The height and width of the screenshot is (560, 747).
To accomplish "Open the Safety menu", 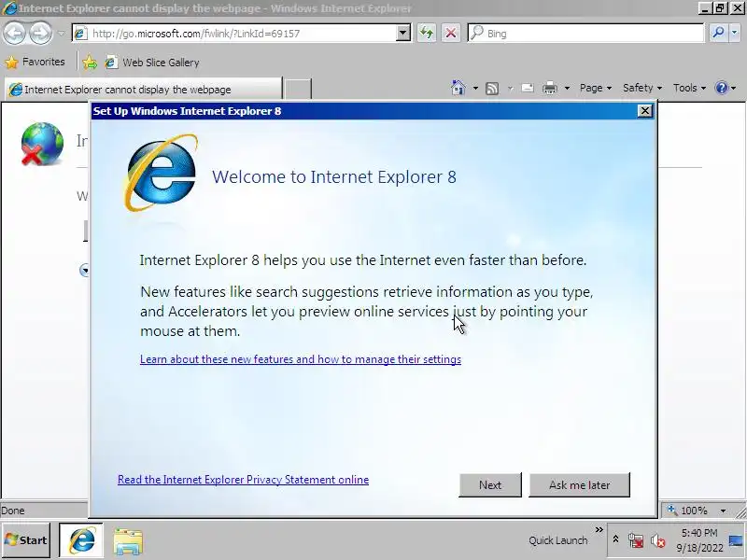I will (642, 88).
